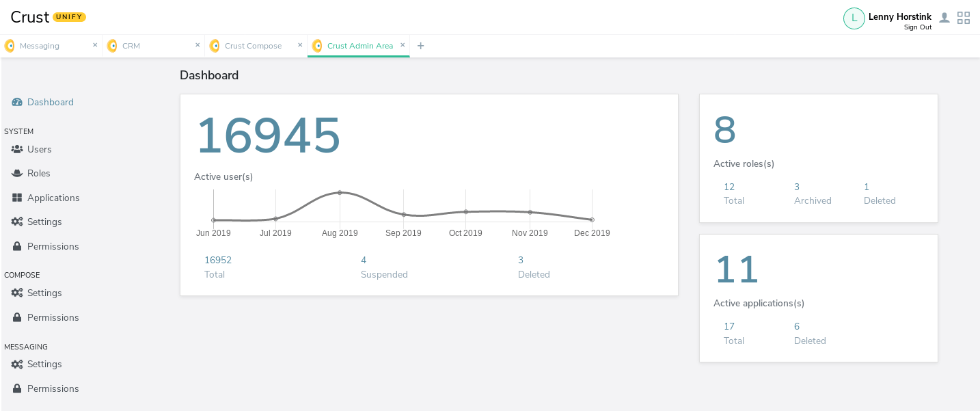
Task: Select the Crust Admin Area tab
Action: pyautogui.click(x=359, y=46)
